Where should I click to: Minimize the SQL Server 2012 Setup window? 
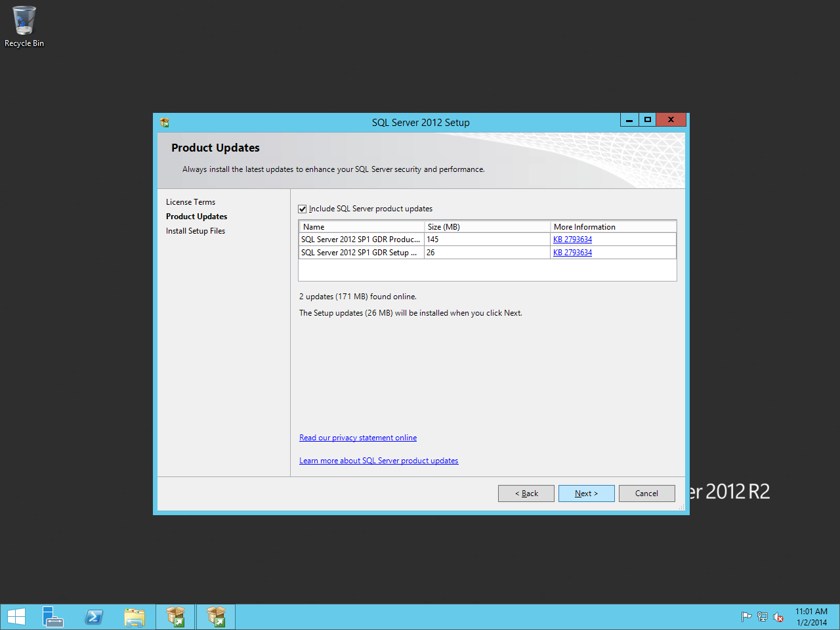[629, 119]
